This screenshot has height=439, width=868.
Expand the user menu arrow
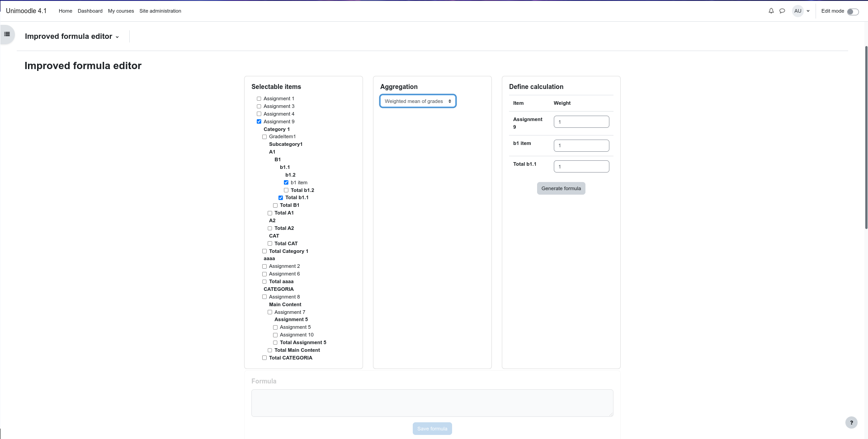pyautogui.click(x=808, y=11)
